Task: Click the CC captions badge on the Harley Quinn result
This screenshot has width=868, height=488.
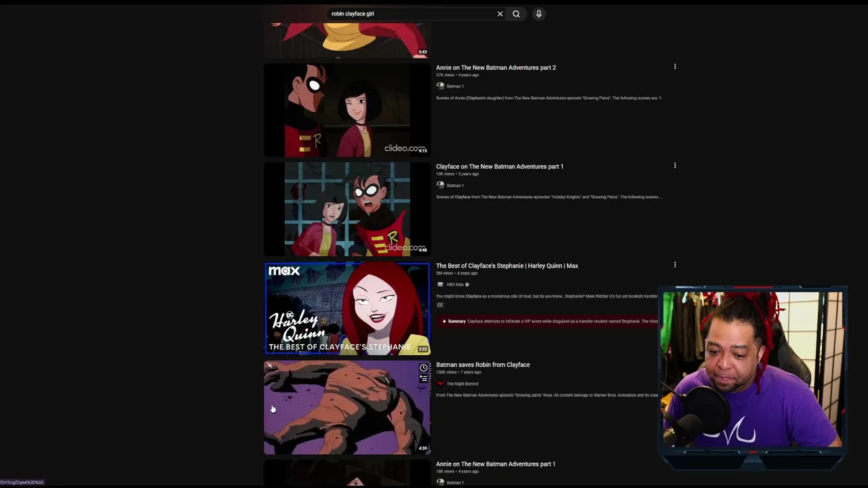Action: pyautogui.click(x=439, y=305)
